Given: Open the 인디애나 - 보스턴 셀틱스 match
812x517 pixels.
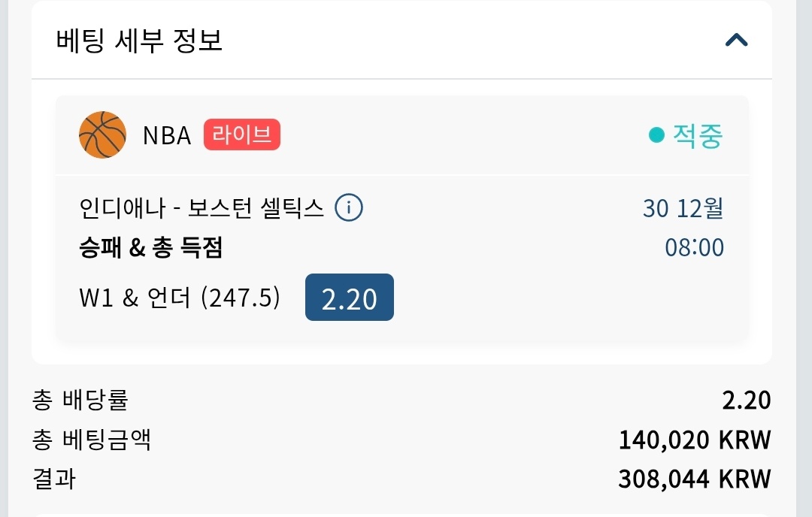Looking at the screenshot, I should click(x=201, y=208).
